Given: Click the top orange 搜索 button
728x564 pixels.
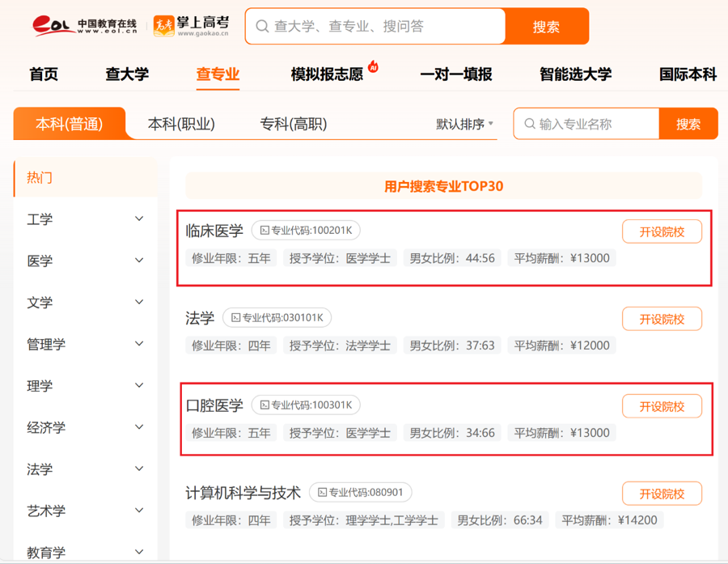Looking at the screenshot, I should pyautogui.click(x=547, y=27).
